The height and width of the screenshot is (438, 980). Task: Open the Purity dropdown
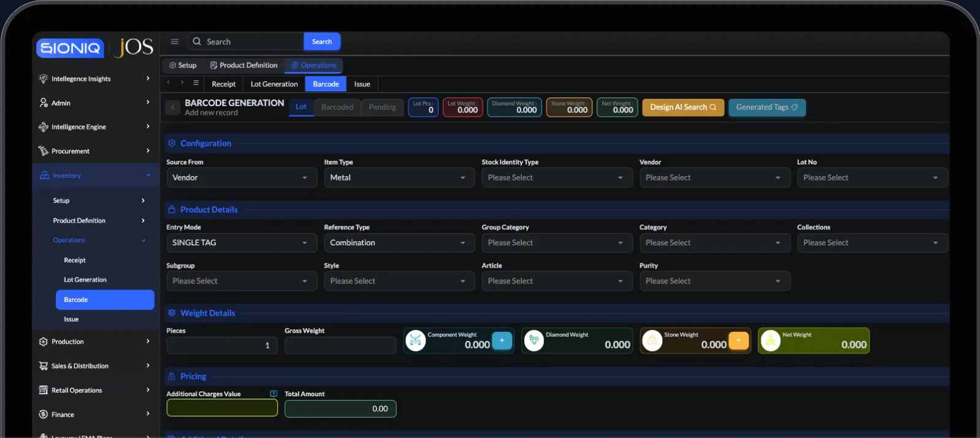pyautogui.click(x=714, y=281)
